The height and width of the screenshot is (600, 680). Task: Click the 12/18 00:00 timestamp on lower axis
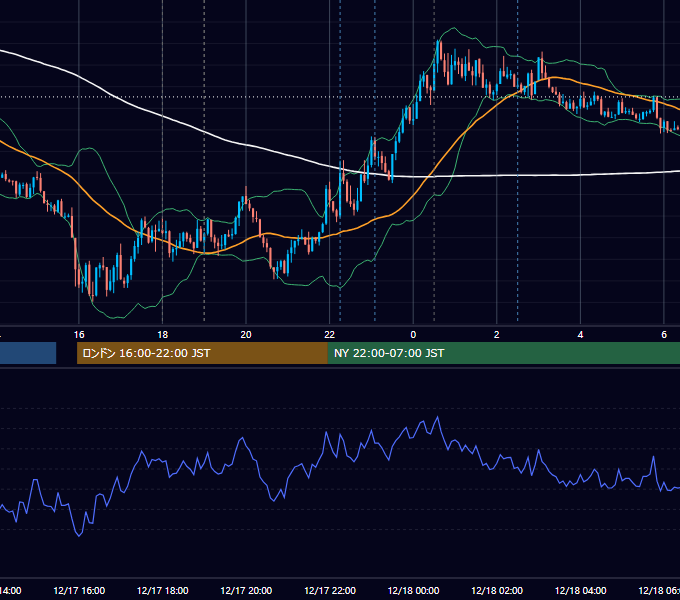tap(413, 590)
